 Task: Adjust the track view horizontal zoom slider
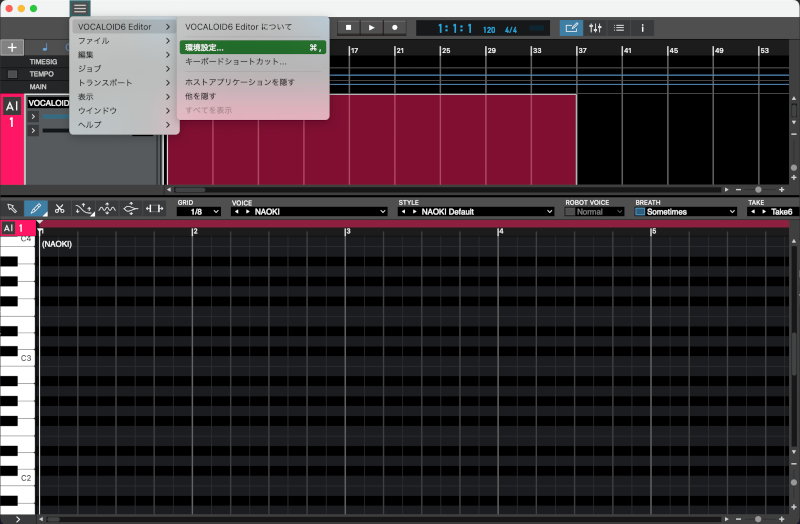pos(759,190)
